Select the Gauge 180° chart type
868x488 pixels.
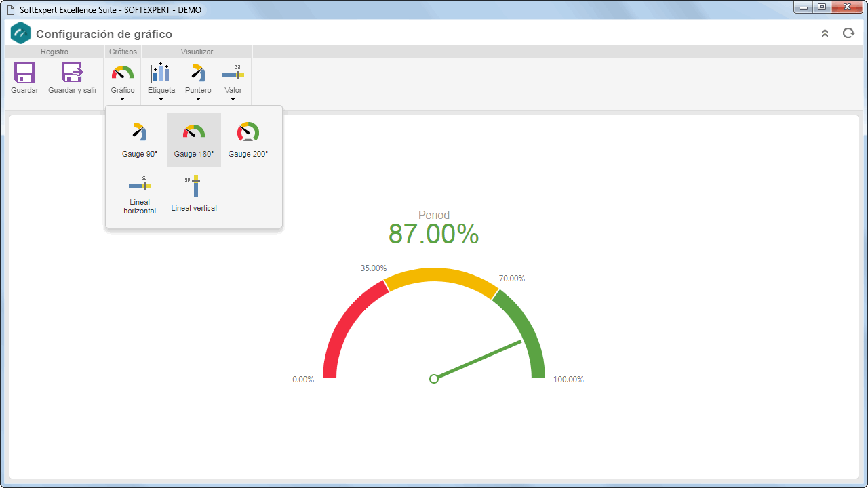[194, 140]
